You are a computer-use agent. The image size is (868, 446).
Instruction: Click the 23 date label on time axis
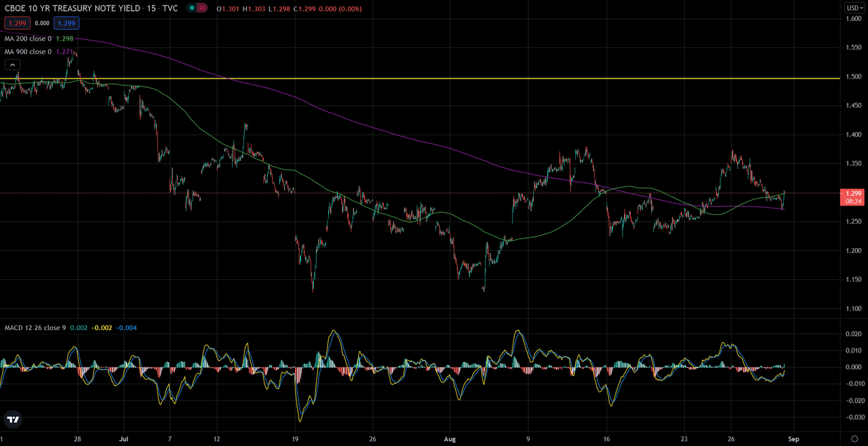coord(685,439)
